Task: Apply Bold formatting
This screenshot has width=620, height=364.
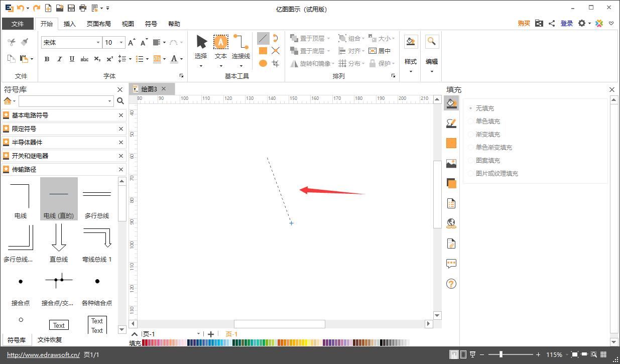Action: 47,59
